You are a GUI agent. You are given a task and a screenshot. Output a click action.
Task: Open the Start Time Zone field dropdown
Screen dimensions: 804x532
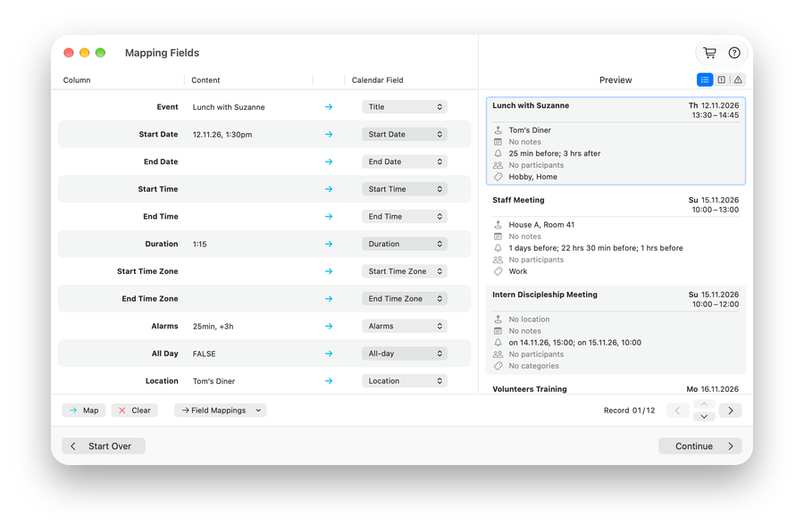point(405,271)
